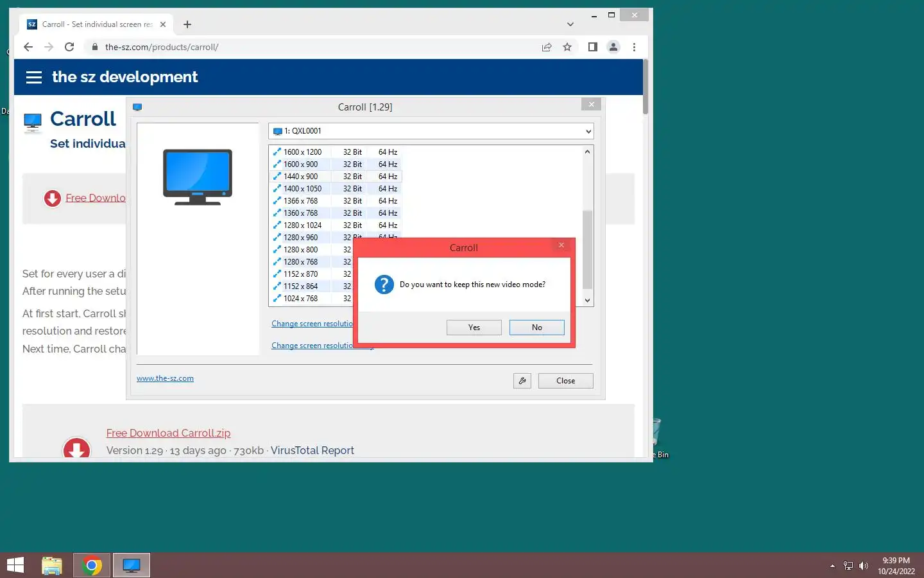Viewport: 924px width, 578px height.
Task: Click the resolution list scroll down arrow
Action: tap(587, 300)
